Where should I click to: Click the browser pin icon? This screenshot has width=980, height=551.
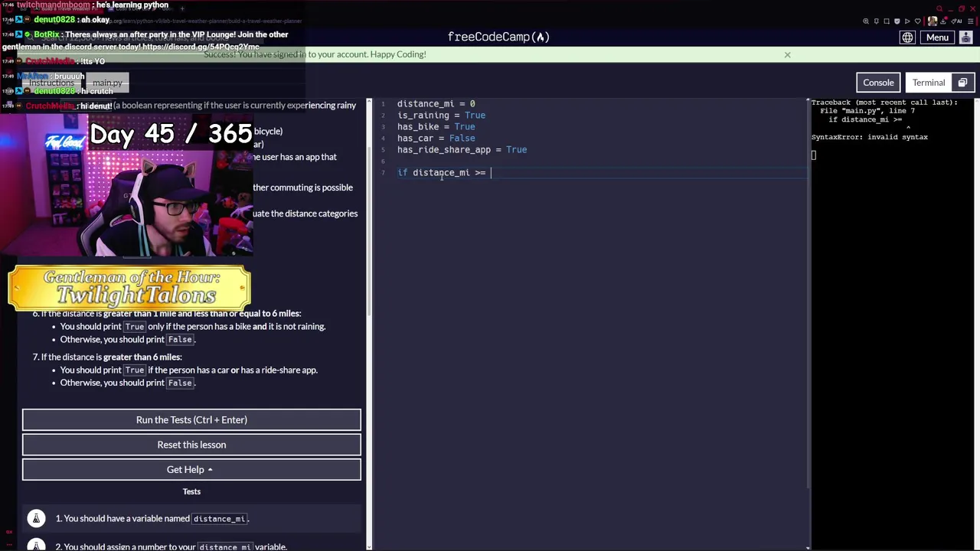pos(877,21)
